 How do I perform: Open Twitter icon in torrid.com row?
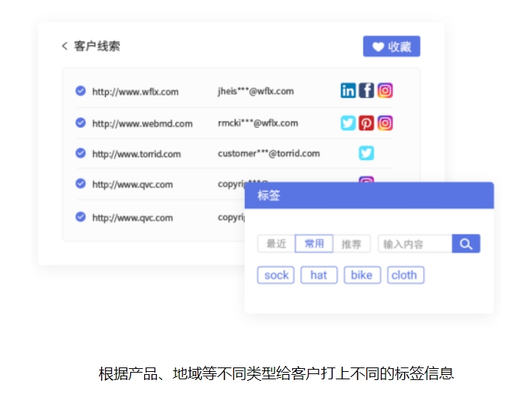(366, 153)
